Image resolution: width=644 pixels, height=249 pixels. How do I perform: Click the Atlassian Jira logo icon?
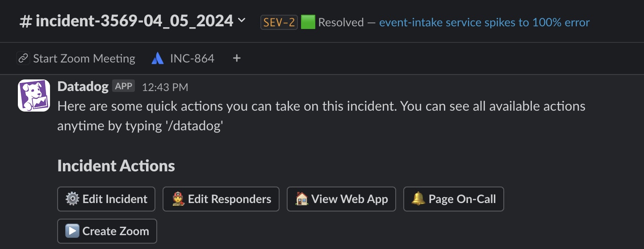tap(158, 58)
